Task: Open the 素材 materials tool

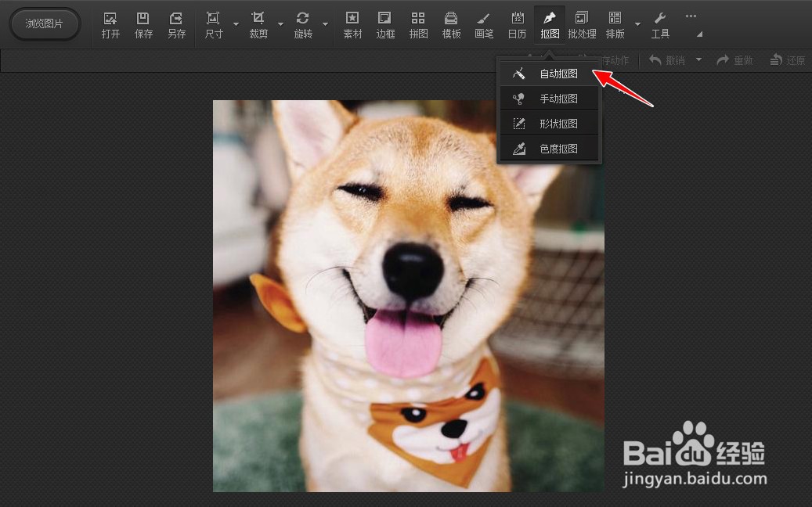Action: pyautogui.click(x=352, y=25)
